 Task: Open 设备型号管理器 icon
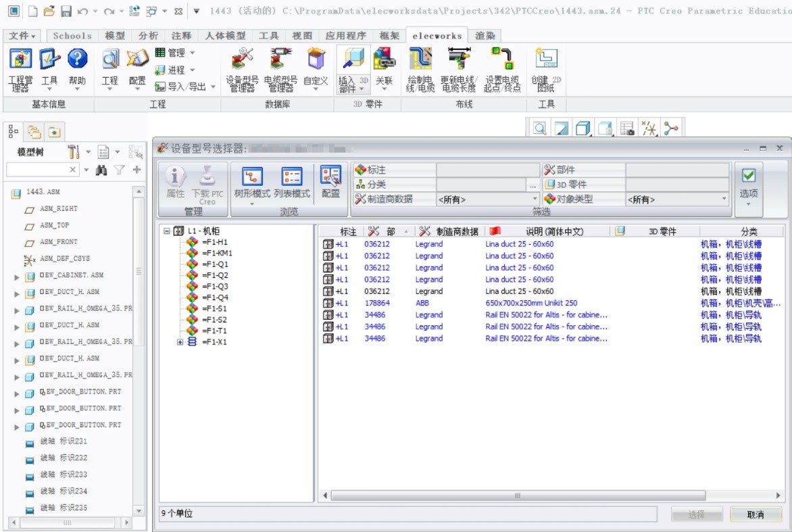pos(242,70)
